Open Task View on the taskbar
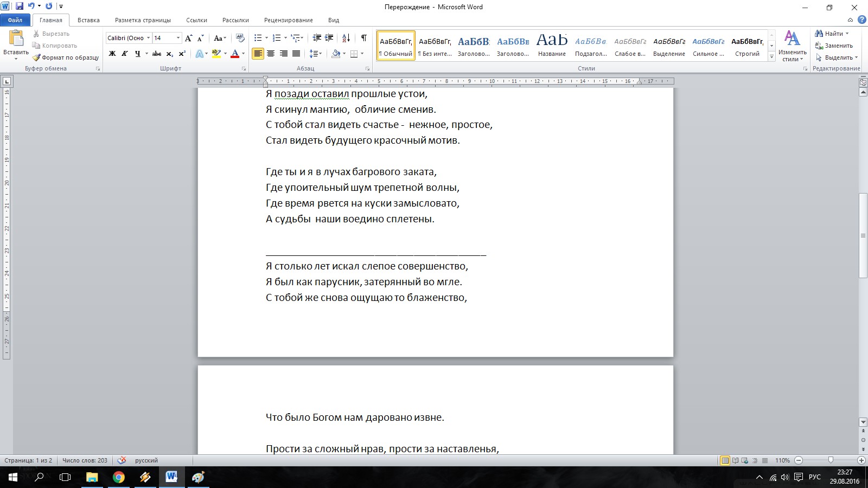Screen dimensions: 868x488 tap(65, 477)
